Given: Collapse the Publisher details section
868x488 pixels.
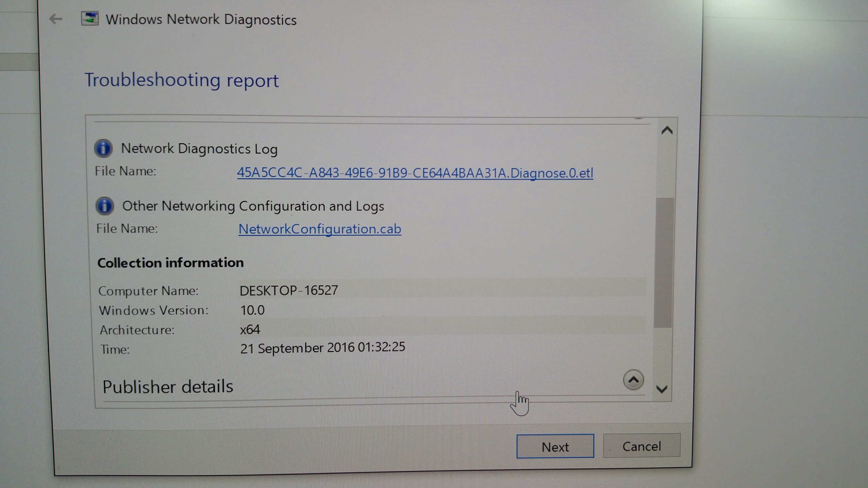Looking at the screenshot, I should tap(633, 380).
